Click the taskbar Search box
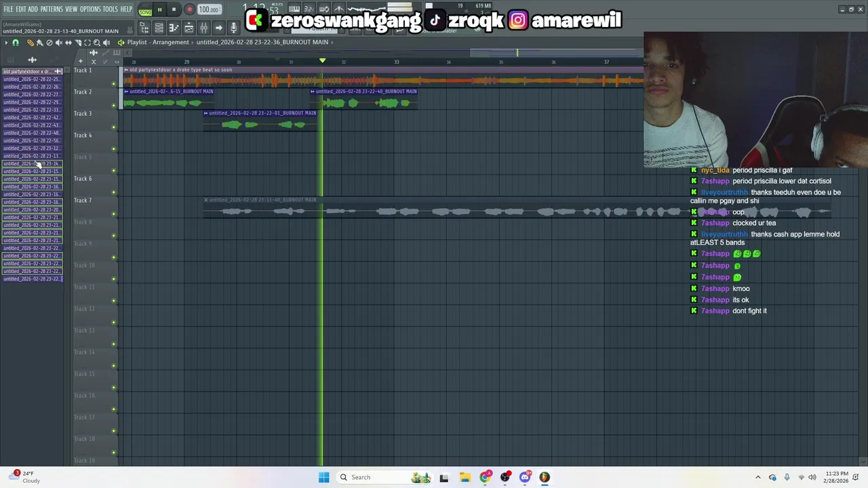Image resolution: width=868 pixels, height=488 pixels. (x=385, y=477)
